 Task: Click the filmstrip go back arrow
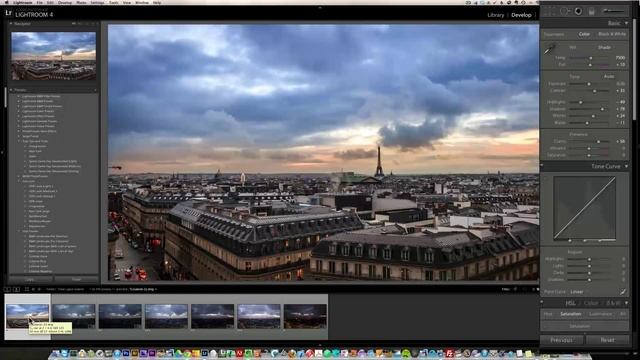[33, 289]
